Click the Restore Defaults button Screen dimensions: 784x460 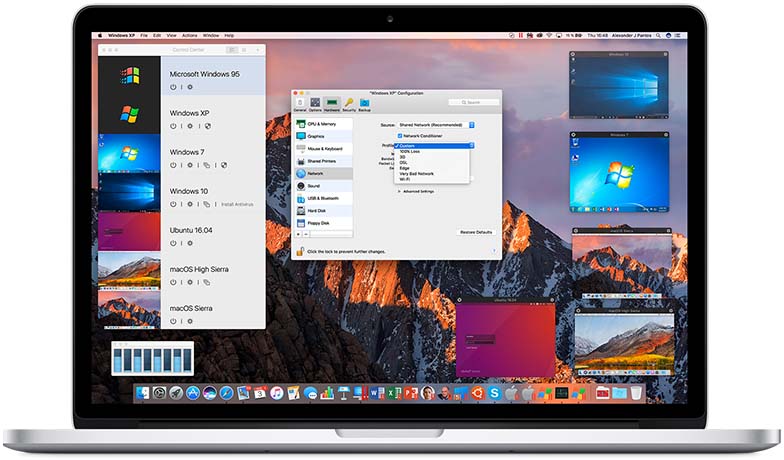point(476,232)
